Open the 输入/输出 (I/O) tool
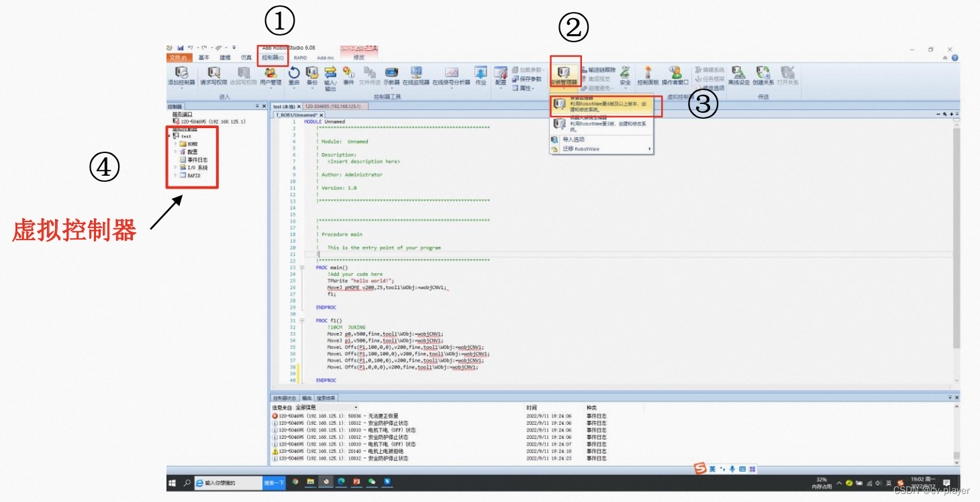Viewport: 980px width, 502px height. 330,79
